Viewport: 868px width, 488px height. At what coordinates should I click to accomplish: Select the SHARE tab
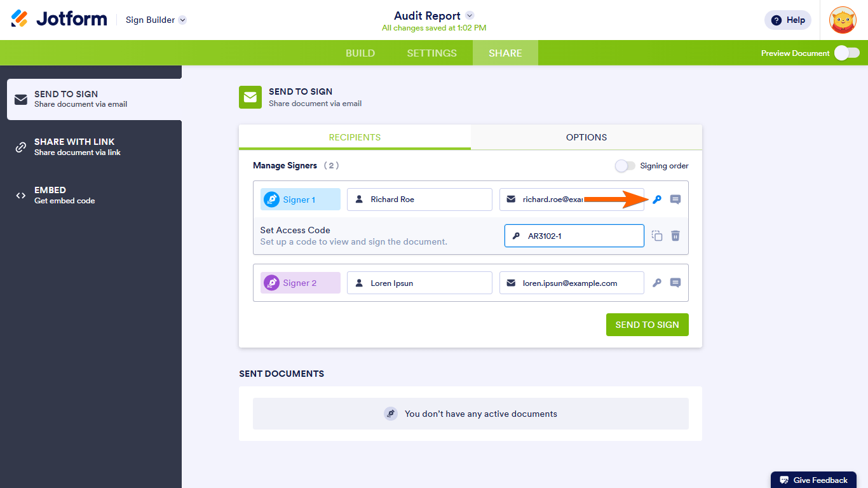point(506,53)
